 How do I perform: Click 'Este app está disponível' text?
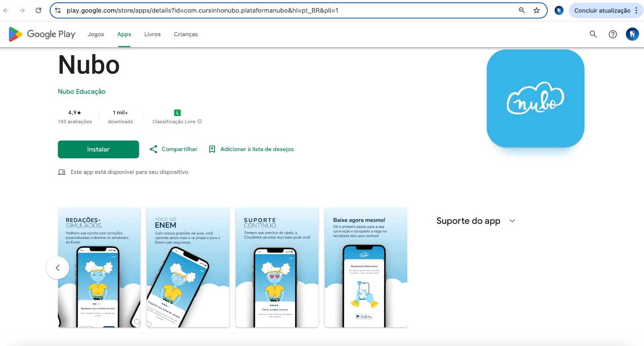[x=129, y=172]
